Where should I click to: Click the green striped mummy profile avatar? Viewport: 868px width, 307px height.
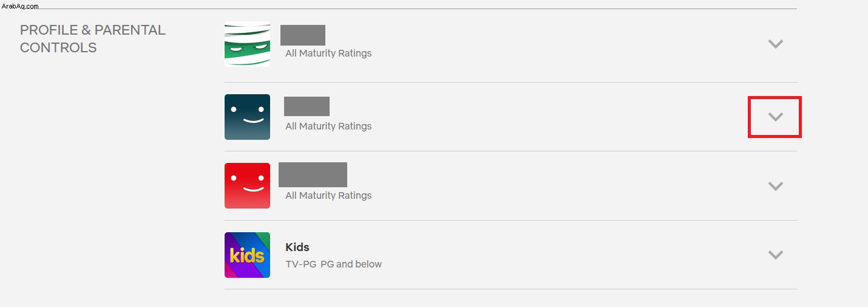pyautogui.click(x=247, y=44)
